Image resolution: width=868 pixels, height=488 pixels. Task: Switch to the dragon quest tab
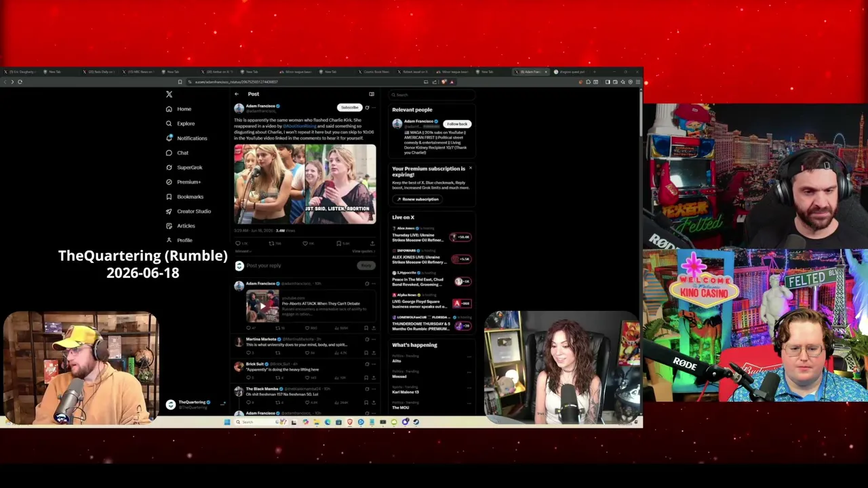(x=570, y=72)
